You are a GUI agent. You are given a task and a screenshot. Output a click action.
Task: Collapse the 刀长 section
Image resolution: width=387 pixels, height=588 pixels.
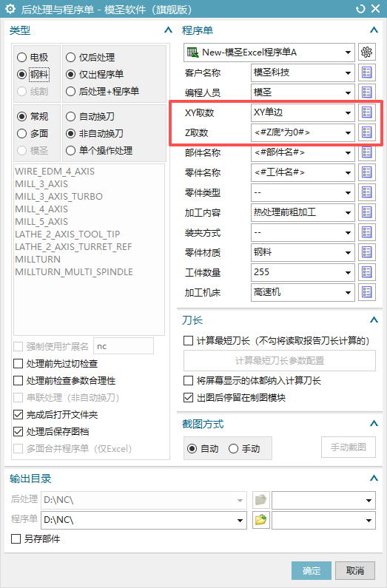coord(374,320)
